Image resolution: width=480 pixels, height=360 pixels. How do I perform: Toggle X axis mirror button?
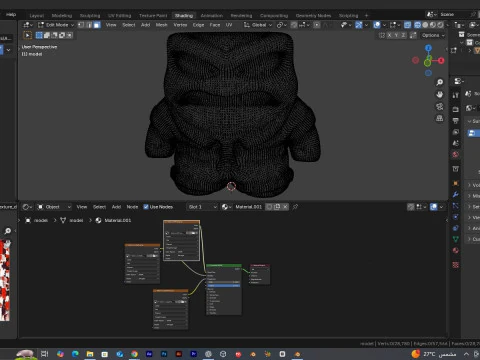(x=389, y=35)
